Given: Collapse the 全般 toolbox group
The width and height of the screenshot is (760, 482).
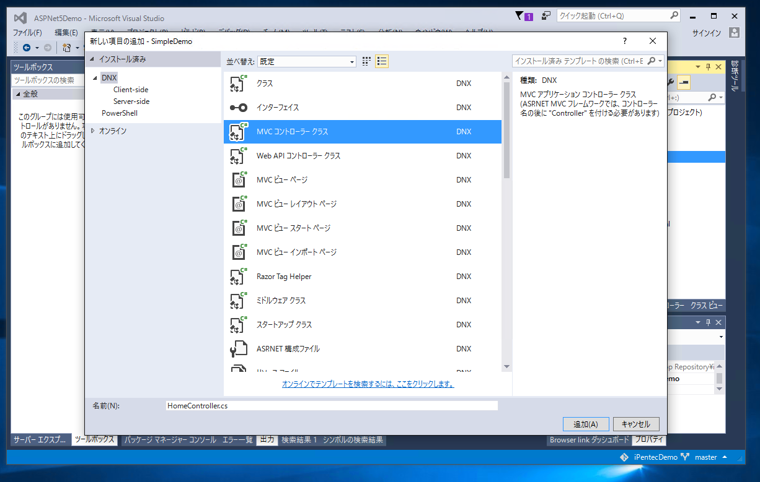Looking at the screenshot, I should 18,94.
